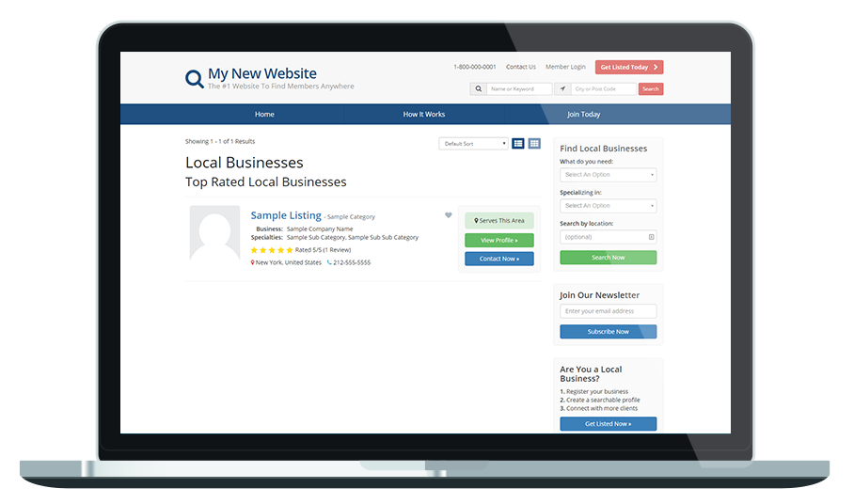Click the 'Join Our Newsletter' heading

click(x=600, y=295)
